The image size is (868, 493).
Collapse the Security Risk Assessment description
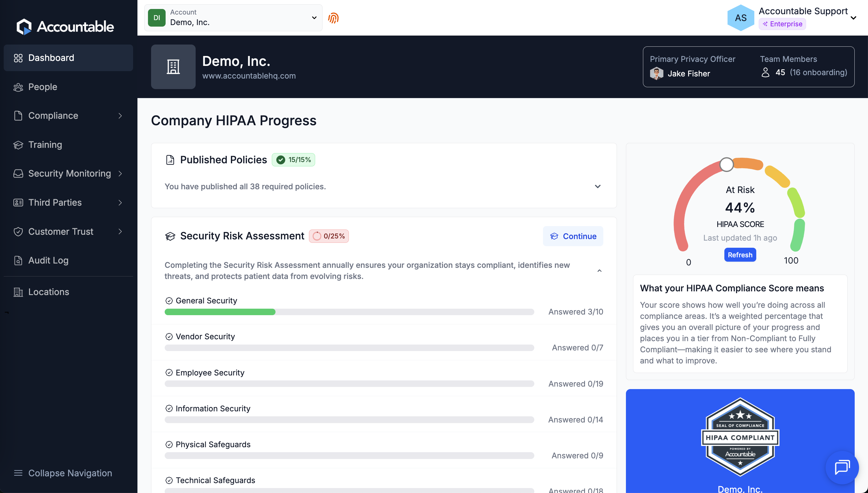[x=599, y=271]
